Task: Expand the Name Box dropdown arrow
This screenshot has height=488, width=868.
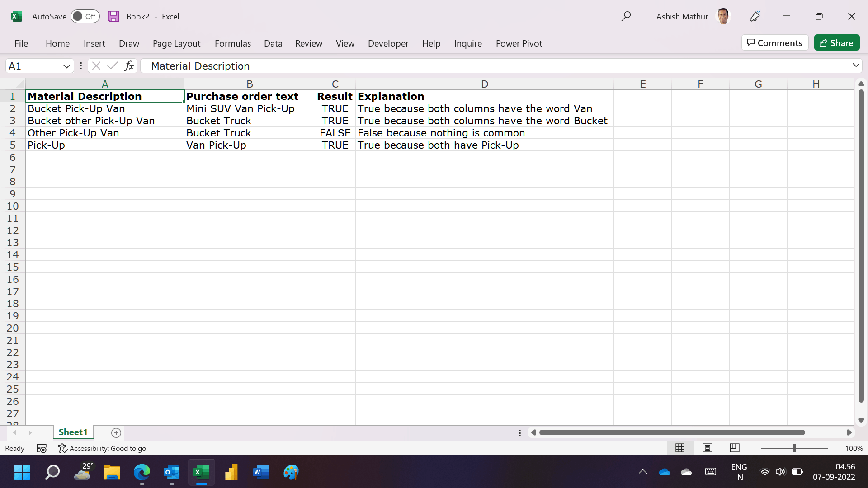Action: click(66, 66)
